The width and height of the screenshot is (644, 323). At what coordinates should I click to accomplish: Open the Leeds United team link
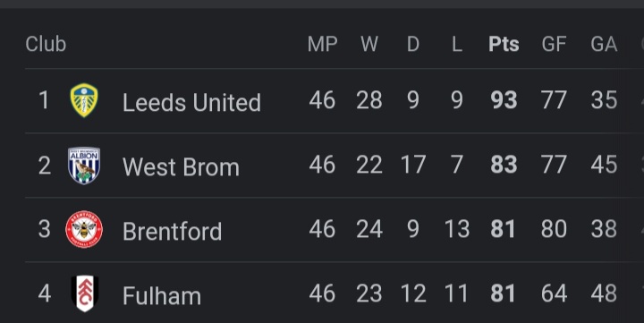191,102
